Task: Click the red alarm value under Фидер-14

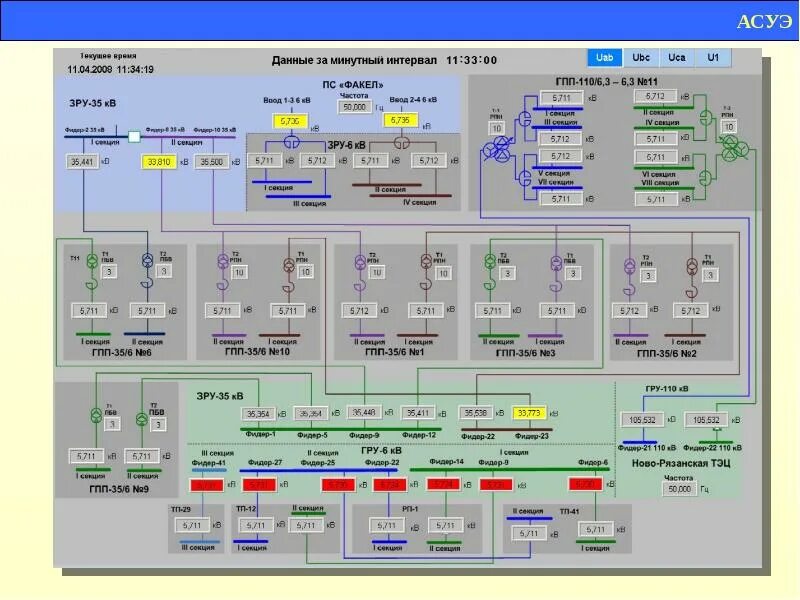Action: tap(443, 484)
